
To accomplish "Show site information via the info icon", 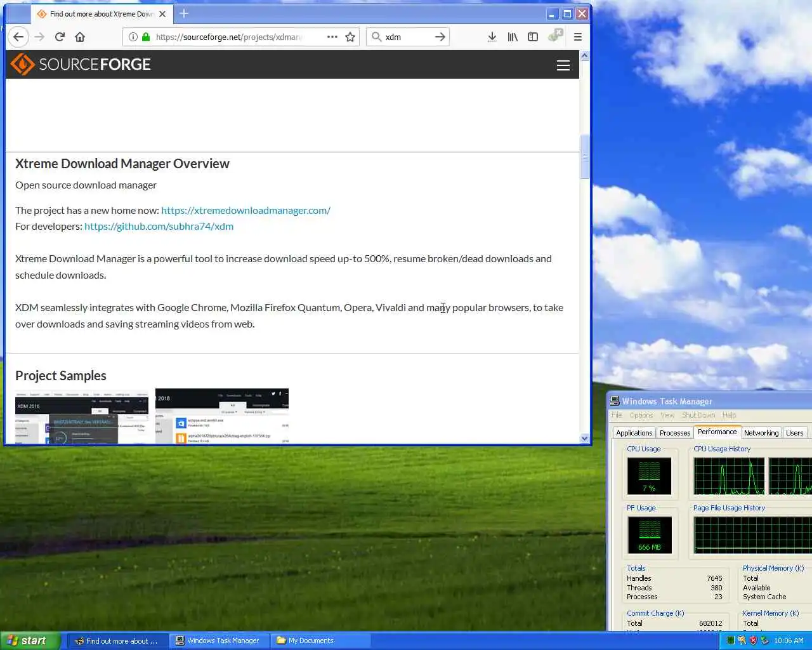I will [x=133, y=37].
